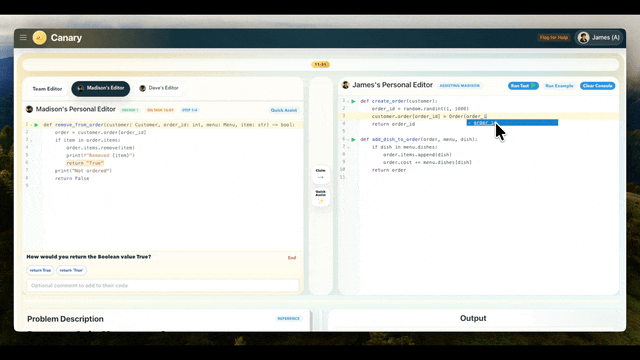Click Dave's avatar in the tab
640x360 pixels.
tap(142, 88)
